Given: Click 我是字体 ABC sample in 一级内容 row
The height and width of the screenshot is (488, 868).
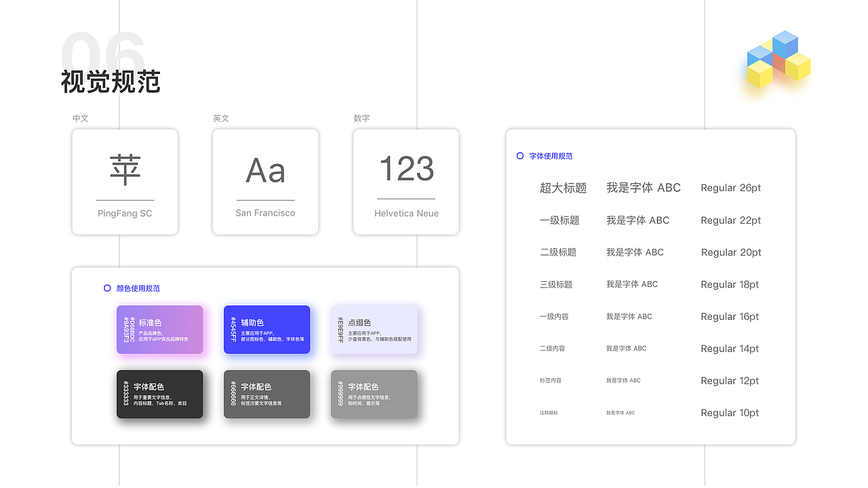Looking at the screenshot, I should (629, 317).
